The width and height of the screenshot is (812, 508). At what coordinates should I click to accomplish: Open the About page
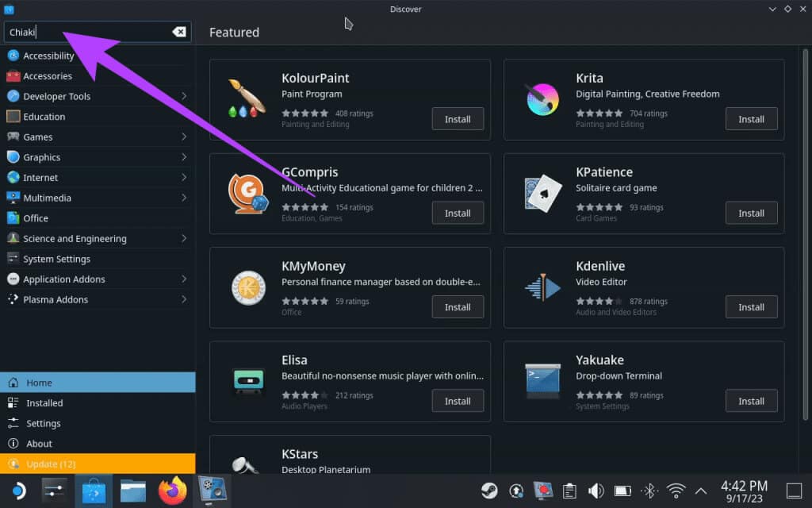(98, 444)
